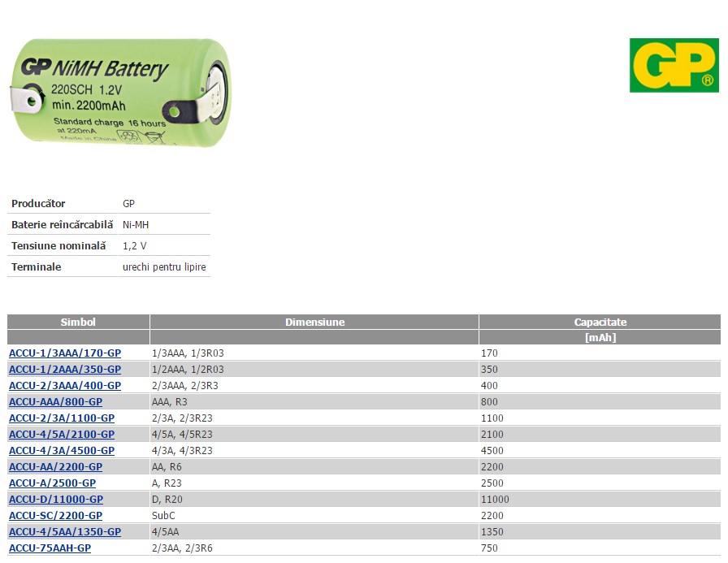728x563 pixels.
Task: Select the 'D, R20' dimension cell
Action: click(314, 500)
